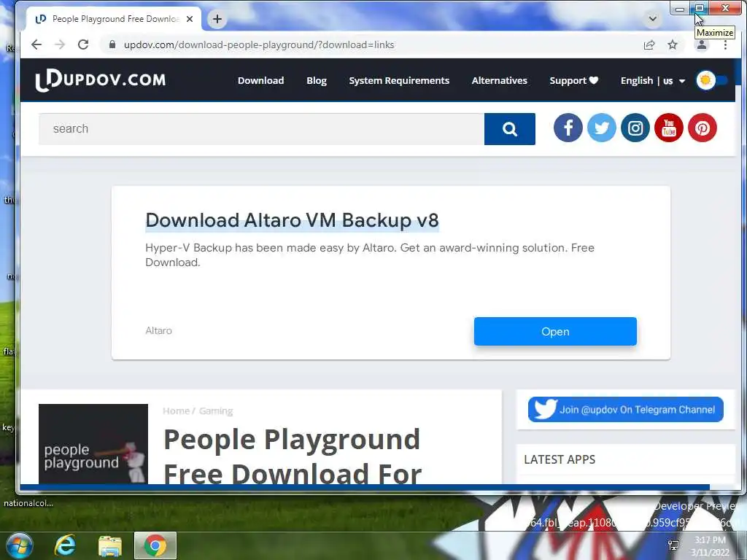Open the Twitter social icon
The width and height of the screenshot is (747, 560).
click(602, 128)
